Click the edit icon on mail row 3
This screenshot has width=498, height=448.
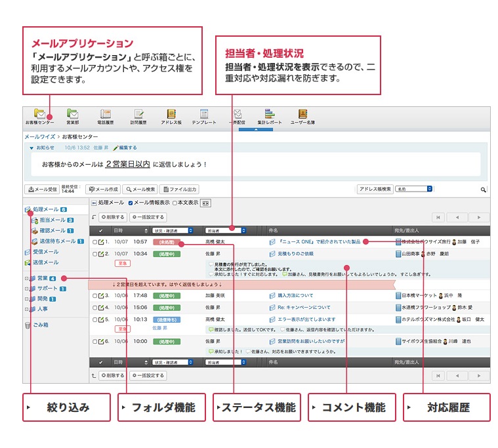pyautogui.click(x=101, y=296)
